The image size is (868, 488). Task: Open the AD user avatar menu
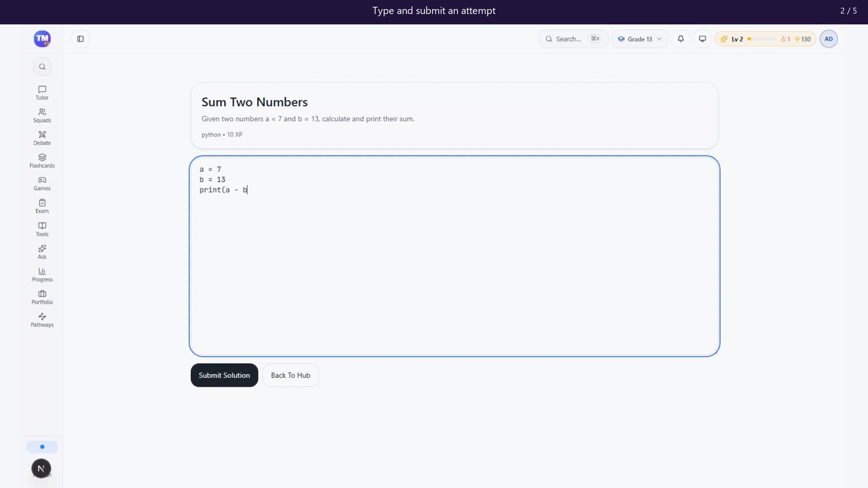click(829, 39)
